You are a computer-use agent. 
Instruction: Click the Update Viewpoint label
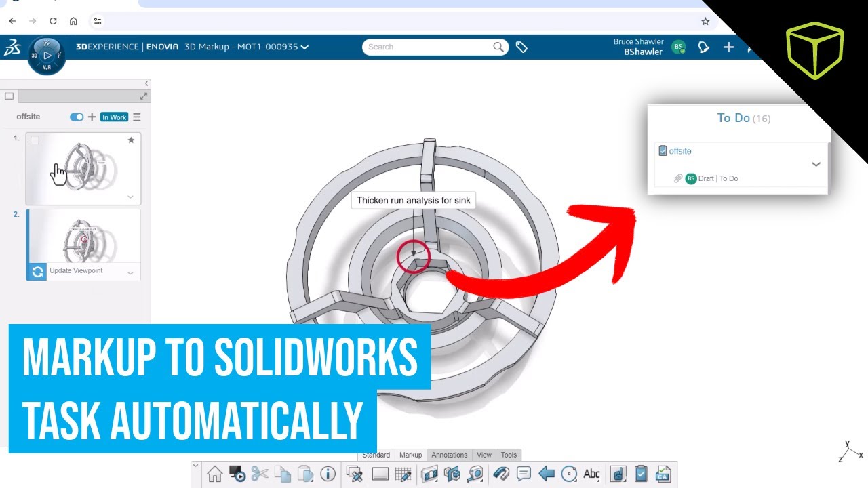click(x=76, y=270)
